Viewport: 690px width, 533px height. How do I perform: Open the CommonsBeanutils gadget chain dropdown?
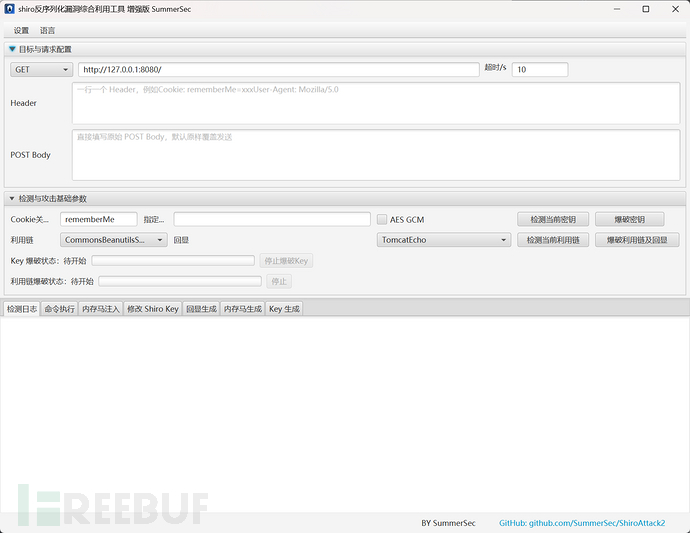pos(114,240)
